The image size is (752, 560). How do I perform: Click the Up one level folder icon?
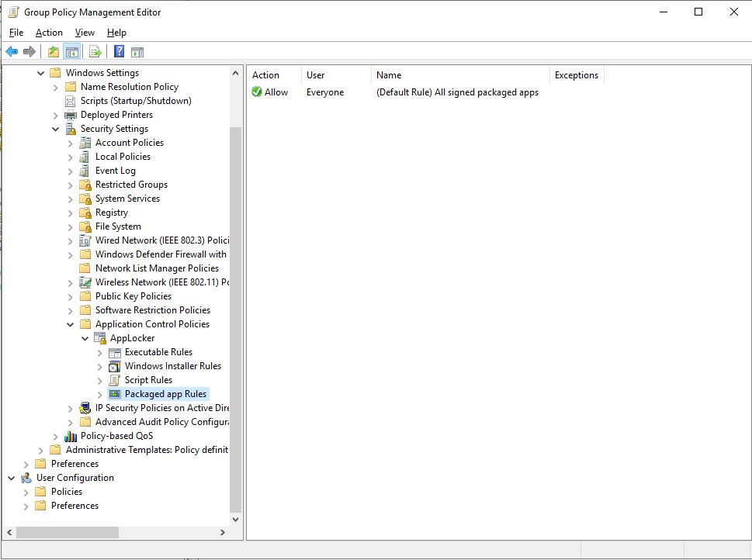point(54,51)
